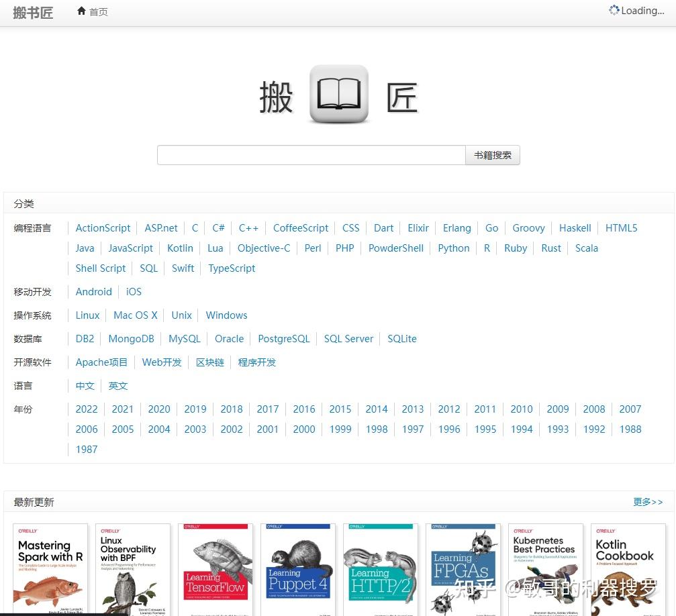Open the Kubernetes Best Practices cover
Screen dimensions: 676x616
pos(546,569)
